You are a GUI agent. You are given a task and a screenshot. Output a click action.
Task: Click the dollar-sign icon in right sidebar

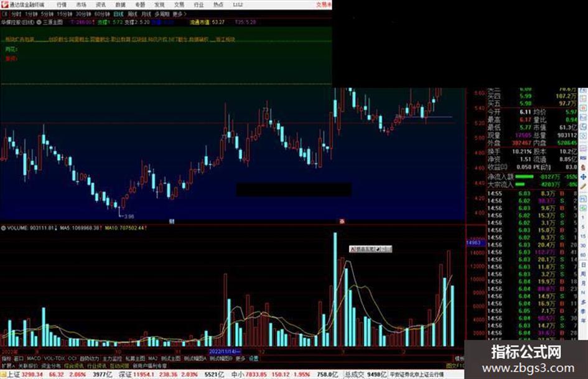tap(583, 167)
